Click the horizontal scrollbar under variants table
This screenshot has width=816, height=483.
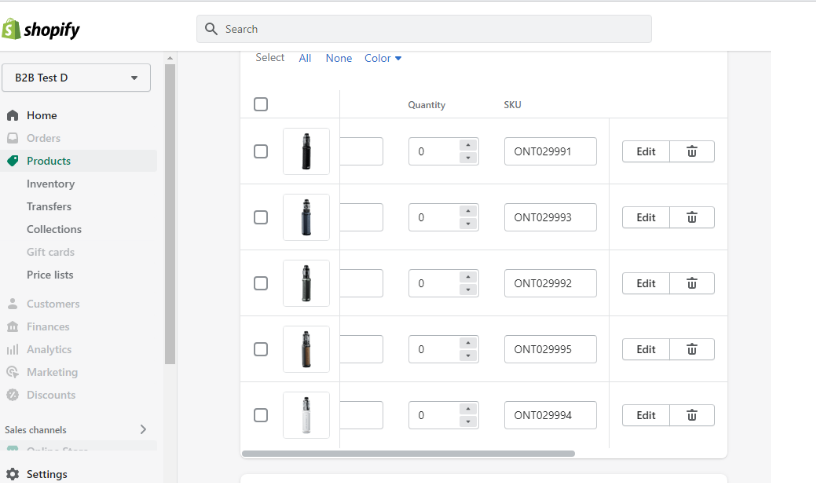click(408, 454)
